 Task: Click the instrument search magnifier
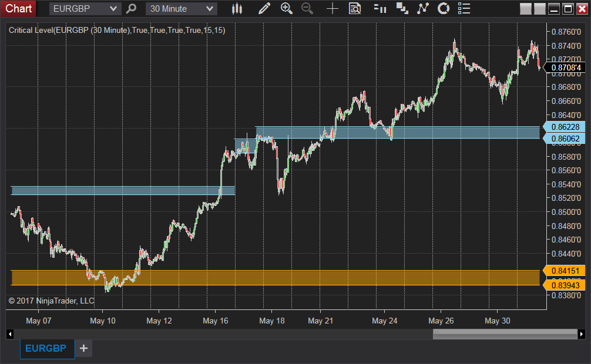pyautogui.click(x=131, y=9)
